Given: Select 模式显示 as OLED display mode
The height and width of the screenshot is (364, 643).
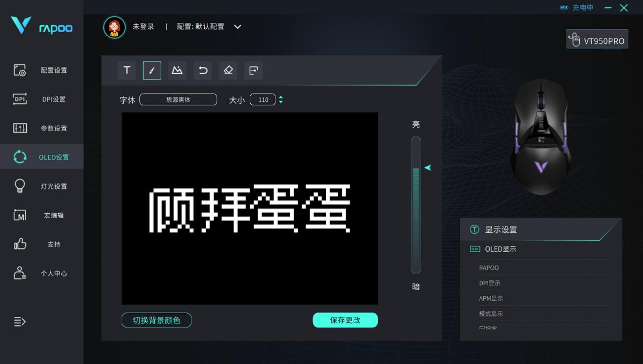Looking at the screenshot, I should (x=492, y=314).
